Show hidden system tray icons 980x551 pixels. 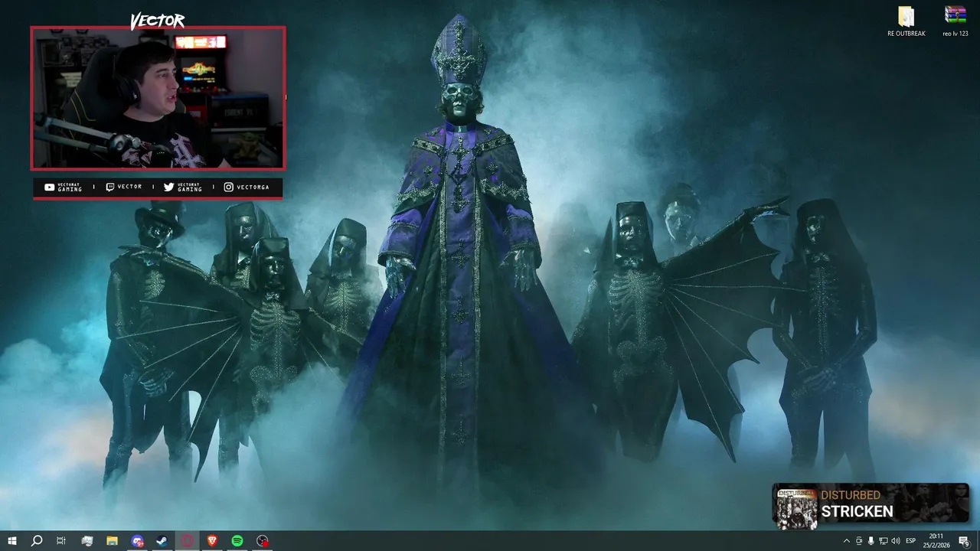click(x=846, y=541)
